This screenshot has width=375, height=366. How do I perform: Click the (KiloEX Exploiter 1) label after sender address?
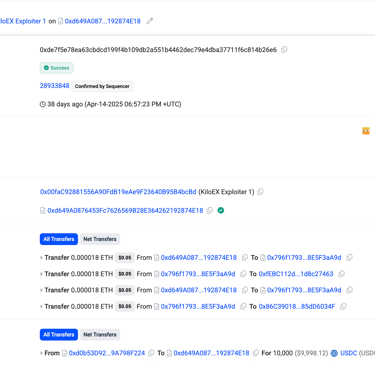click(226, 192)
